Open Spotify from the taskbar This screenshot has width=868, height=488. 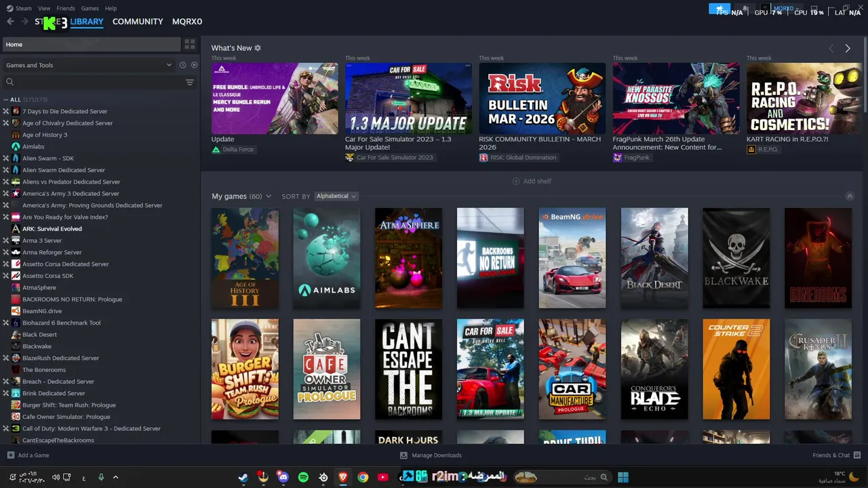303,477
